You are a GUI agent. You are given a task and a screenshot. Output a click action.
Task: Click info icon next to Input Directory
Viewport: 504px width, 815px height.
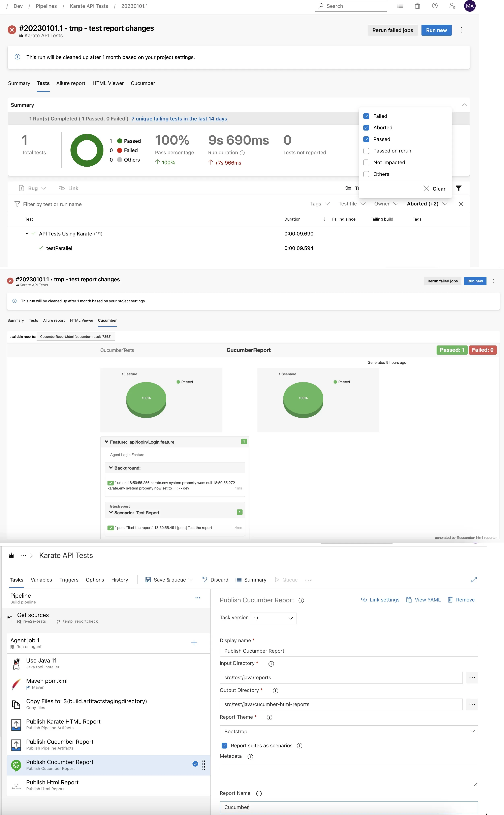pos(271,664)
